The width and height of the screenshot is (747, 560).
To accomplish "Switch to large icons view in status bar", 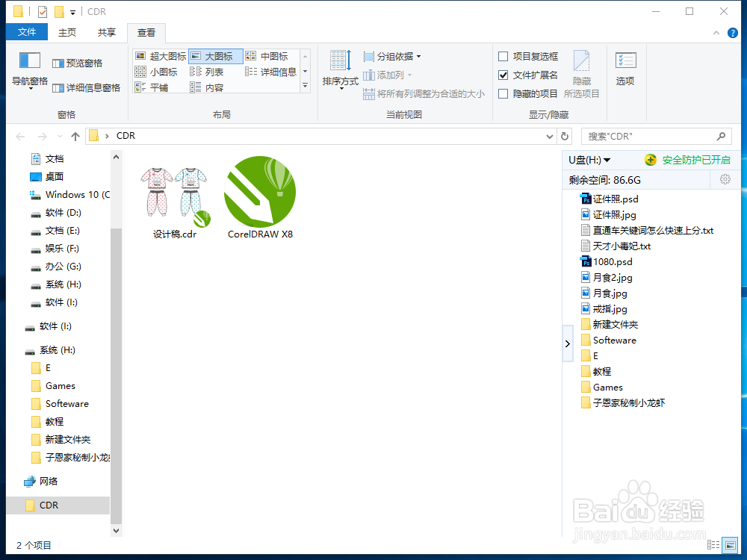I will [729, 544].
